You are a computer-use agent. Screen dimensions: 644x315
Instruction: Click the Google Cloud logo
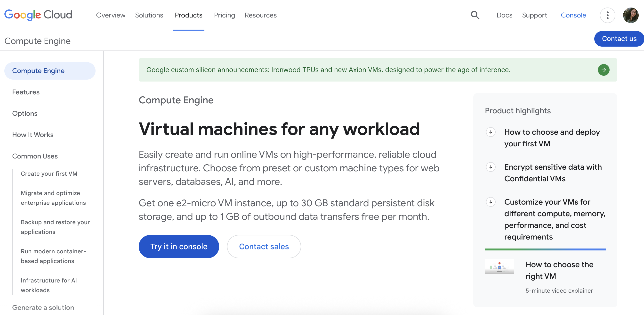[x=38, y=15]
